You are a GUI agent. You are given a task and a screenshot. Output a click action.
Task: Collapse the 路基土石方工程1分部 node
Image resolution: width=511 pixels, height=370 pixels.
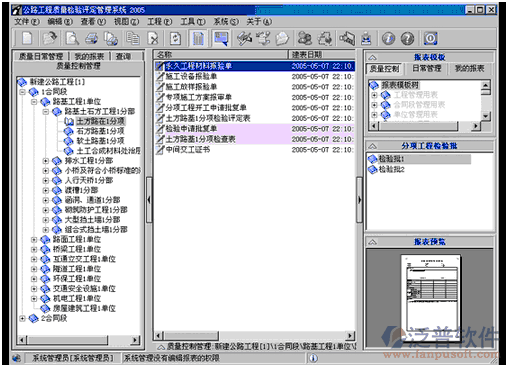coord(46,111)
